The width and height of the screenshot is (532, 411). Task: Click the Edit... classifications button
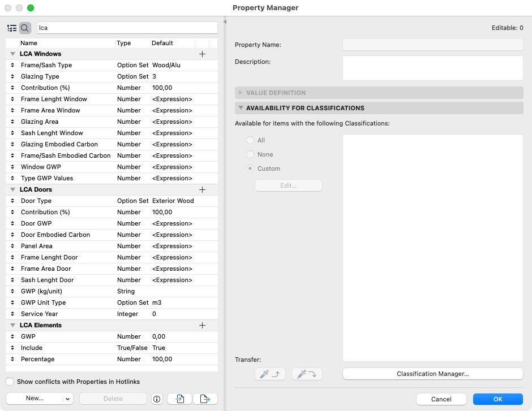289,185
